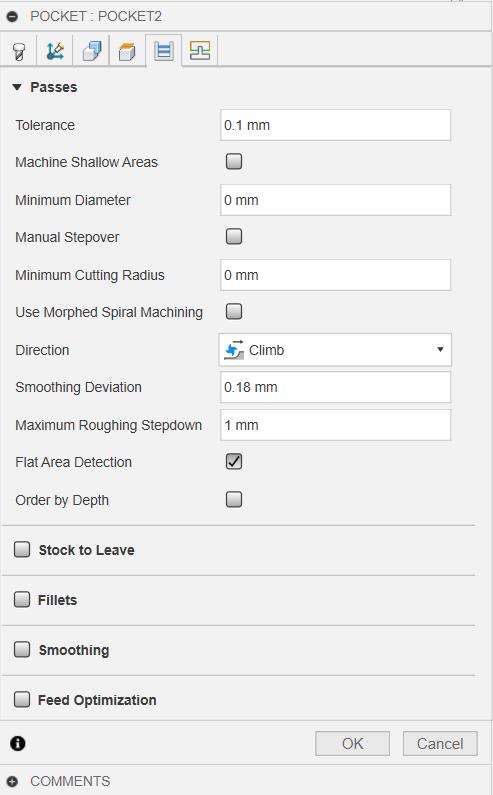Open the Linking tab icon
This screenshot has height=795, width=493.
tap(200, 51)
